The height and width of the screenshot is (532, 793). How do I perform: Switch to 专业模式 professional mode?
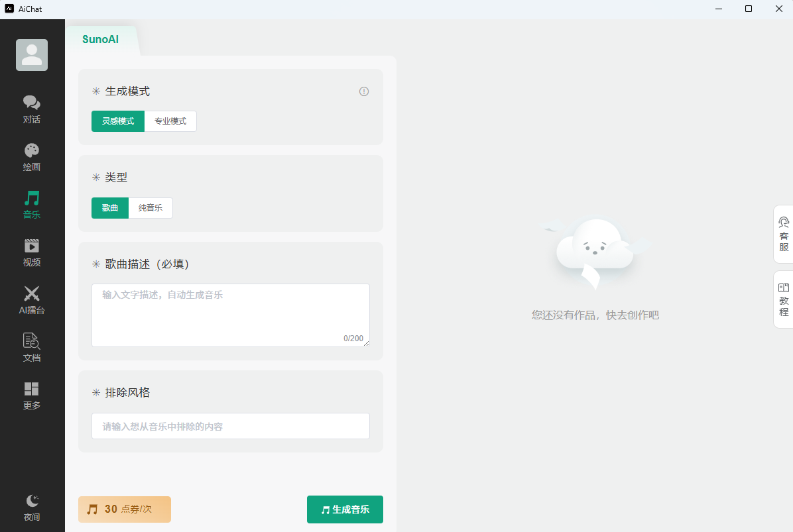170,121
